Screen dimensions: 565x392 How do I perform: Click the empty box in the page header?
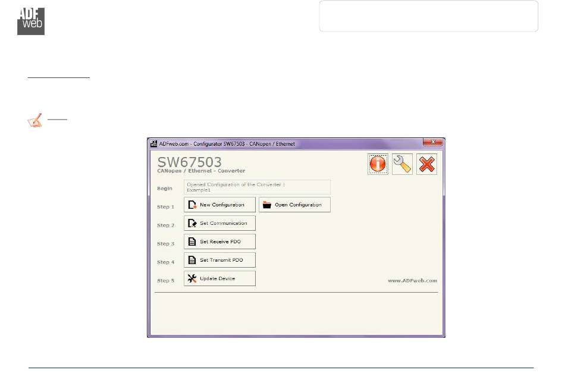pyautogui.click(x=428, y=16)
